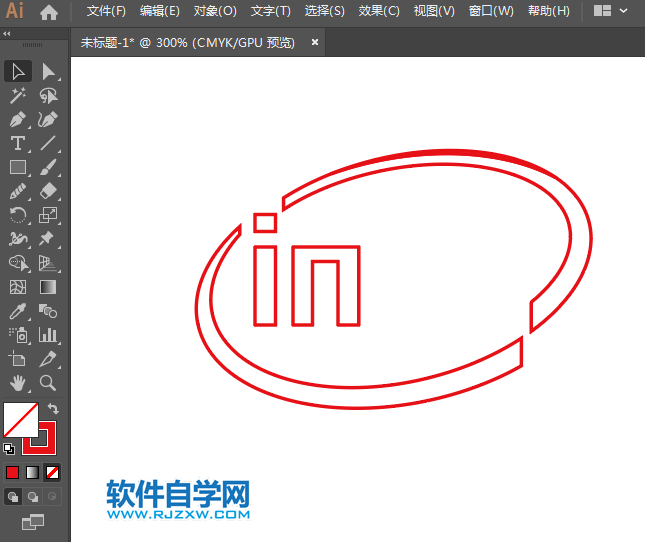Select the Blend tool
Viewport: 645px width, 542px height.
coord(49,311)
